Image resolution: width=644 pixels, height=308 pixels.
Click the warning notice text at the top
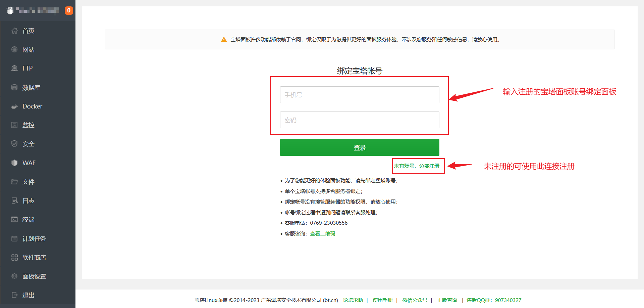click(x=366, y=40)
